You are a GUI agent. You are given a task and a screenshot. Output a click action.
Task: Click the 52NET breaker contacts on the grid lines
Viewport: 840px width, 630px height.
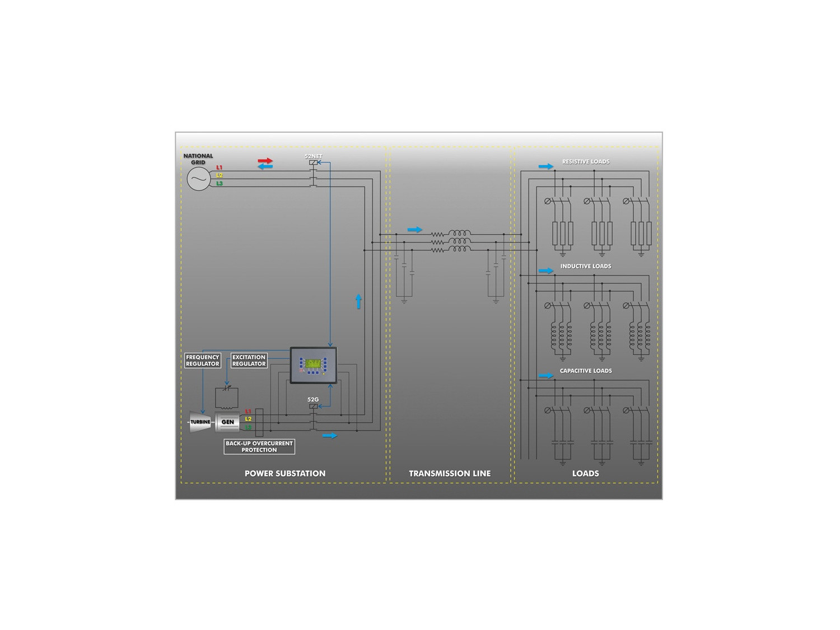[313, 177]
